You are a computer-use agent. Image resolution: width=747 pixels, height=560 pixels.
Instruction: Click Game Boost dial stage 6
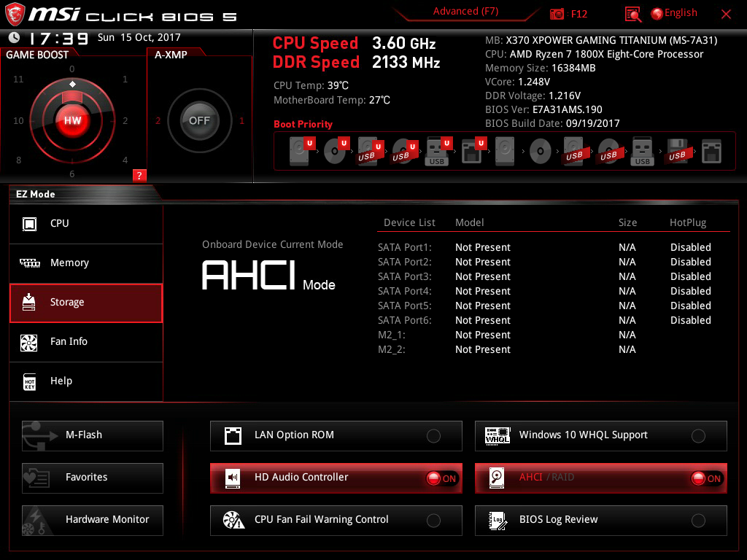tap(72, 174)
